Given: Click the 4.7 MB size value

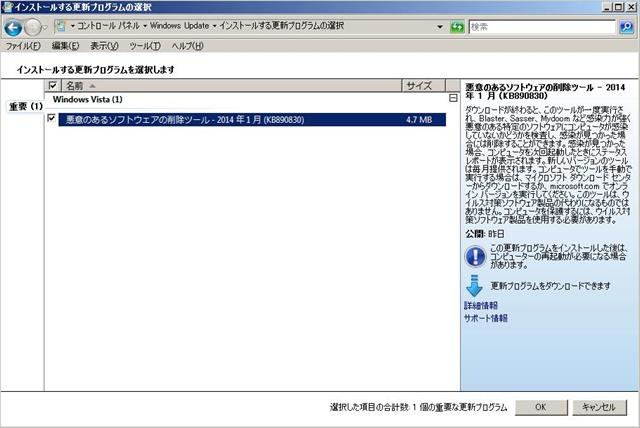Looking at the screenshot, I should pos(419,120).
